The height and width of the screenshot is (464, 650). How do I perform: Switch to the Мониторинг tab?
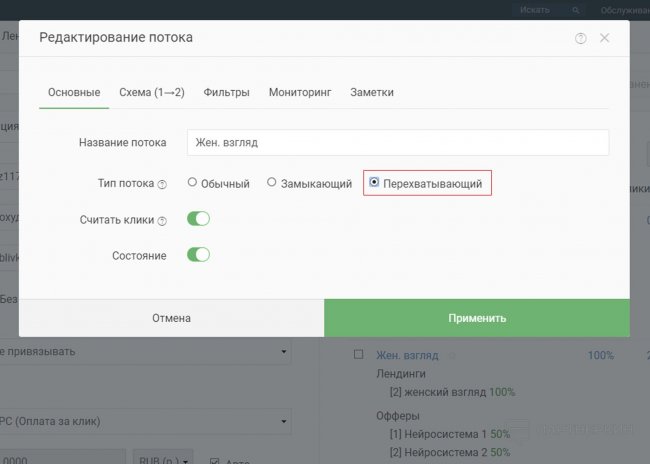pyautogui.click(x=300, y=92)
